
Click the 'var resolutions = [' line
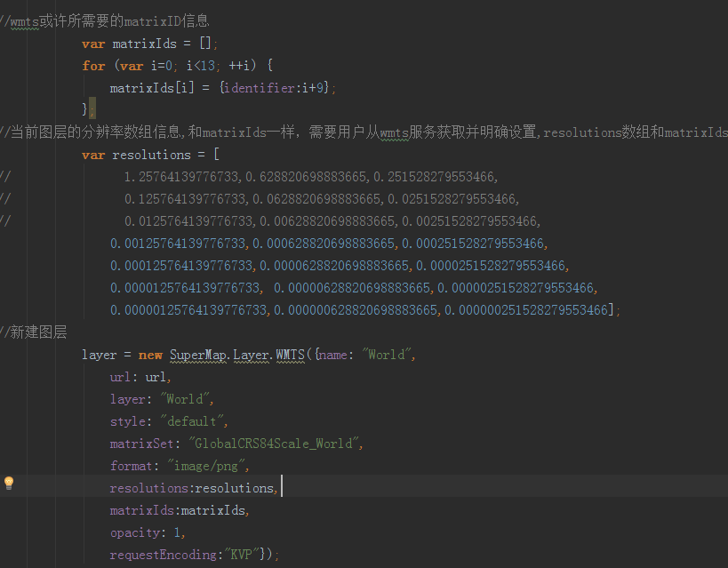coord(150,155)
